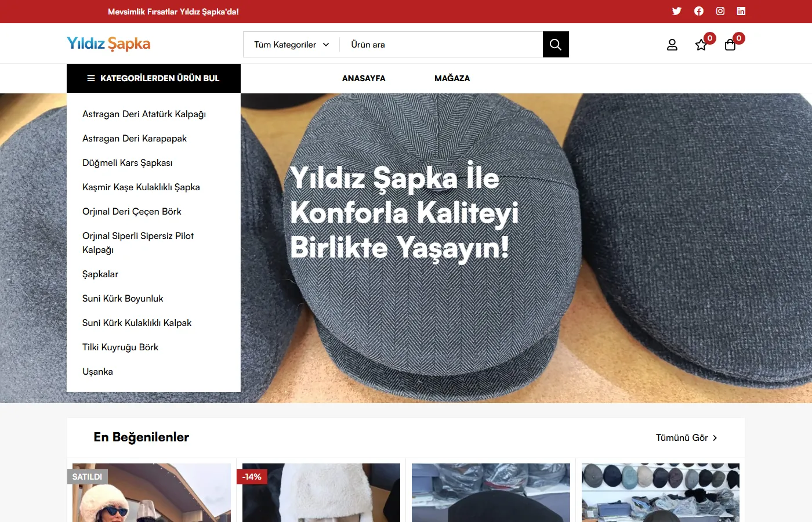Go to Anasayfa menu item
Viewport: 812px width, 522px height.
(364, 78)
